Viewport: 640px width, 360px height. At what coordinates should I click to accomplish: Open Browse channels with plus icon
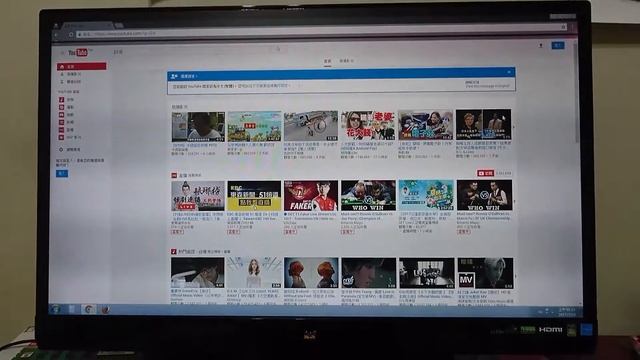70,150
